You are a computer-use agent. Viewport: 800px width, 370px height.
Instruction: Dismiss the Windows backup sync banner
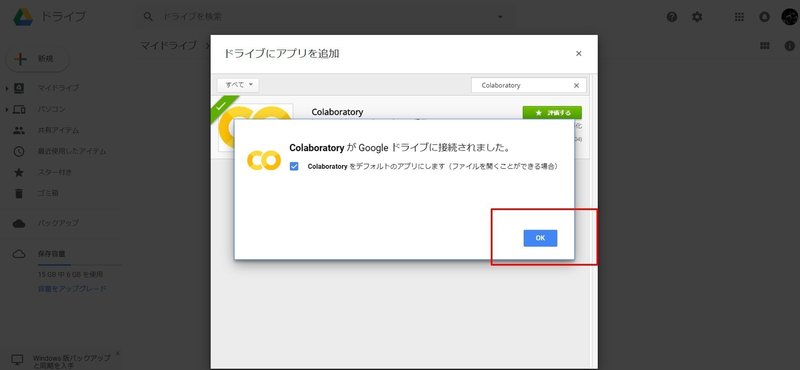click(118, 353)
